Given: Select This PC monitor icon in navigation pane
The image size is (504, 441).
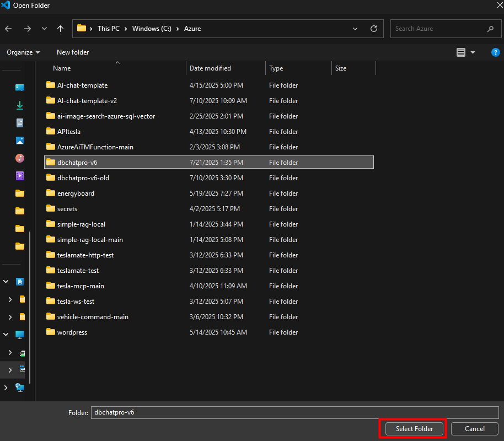Looking at the screenshot, I should [20, 335].
